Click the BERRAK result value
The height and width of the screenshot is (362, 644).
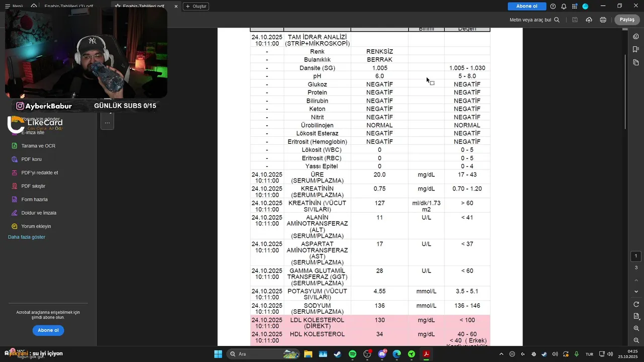tap(379, 60)
